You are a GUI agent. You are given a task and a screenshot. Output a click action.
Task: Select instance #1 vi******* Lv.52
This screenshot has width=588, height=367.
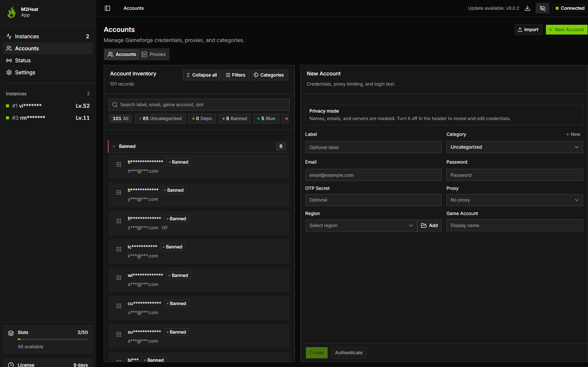coord(48,106)
